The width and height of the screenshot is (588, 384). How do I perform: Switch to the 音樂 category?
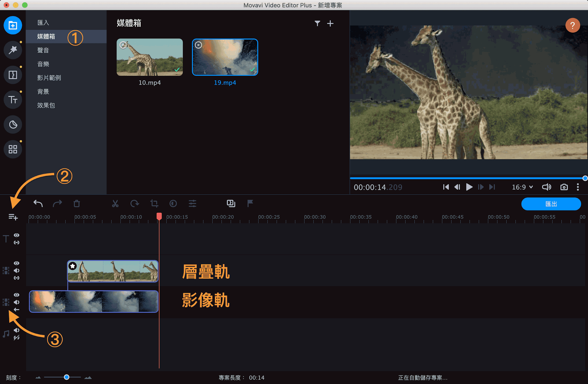[43, 64]
